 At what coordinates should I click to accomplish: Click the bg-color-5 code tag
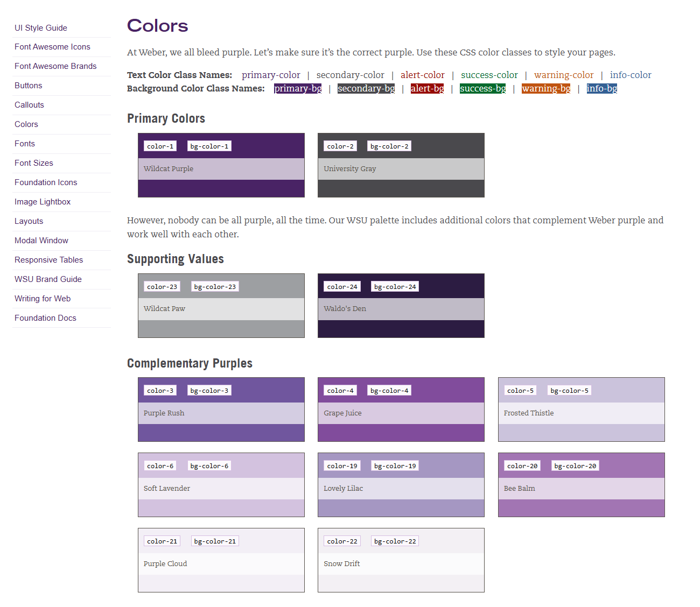point(570,390)
